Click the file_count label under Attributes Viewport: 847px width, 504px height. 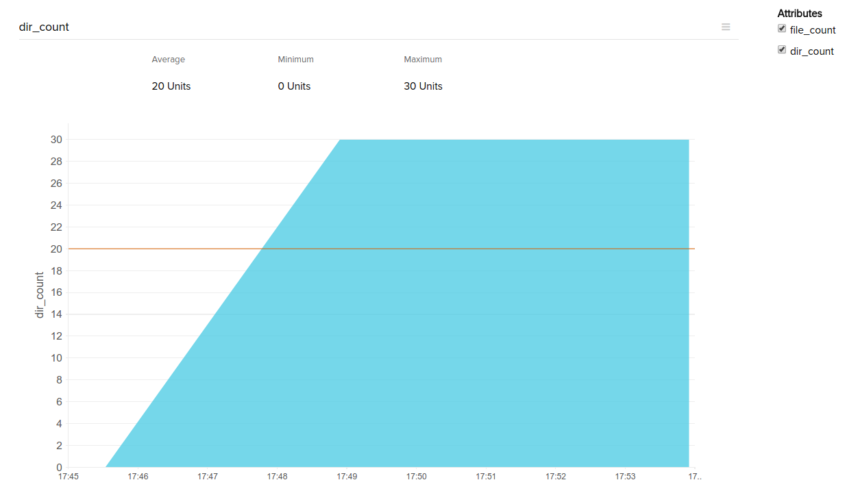point(813,30)
